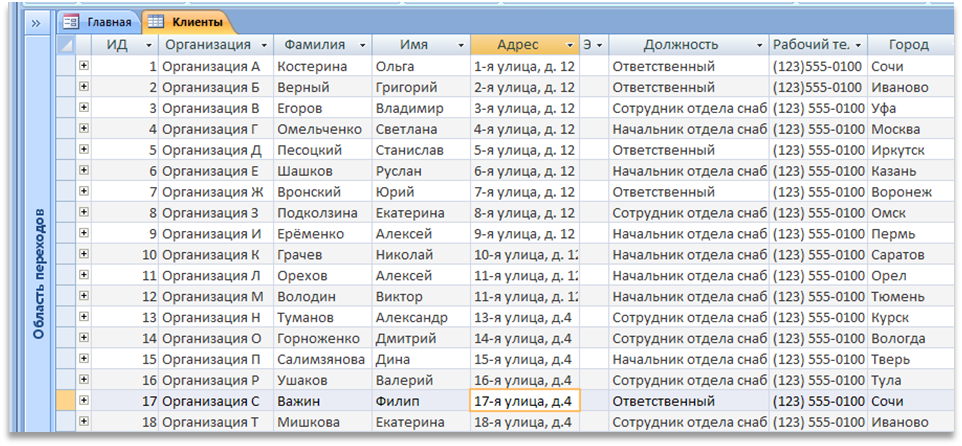The image size is (962, 446).
Task: Expand subdatasheet for Организация Т row
Action: [84, 421]
